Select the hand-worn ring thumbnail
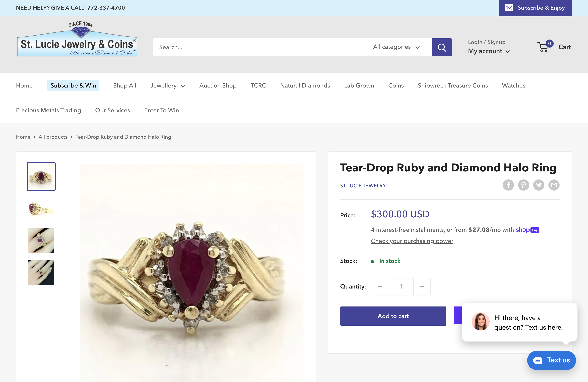Image resolution: width=588 pixels, height=382 pixels. [x=41, y=240]
